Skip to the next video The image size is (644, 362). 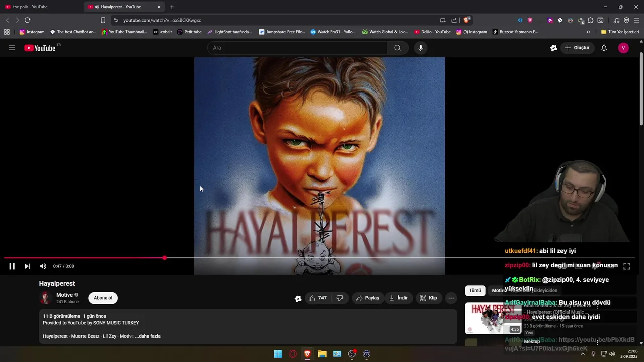coord(27,266)
